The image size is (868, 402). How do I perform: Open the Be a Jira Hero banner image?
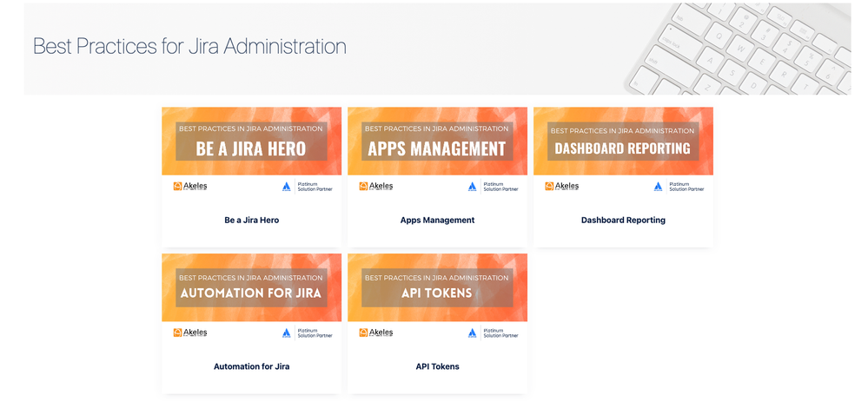[251, 141]
